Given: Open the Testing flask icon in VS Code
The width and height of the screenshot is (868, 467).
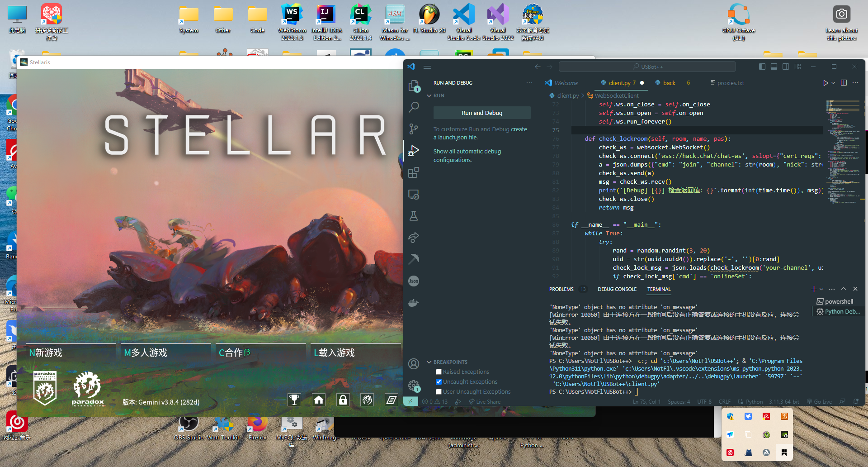Looking at the screenshot, I should click(x=414, y=216).
